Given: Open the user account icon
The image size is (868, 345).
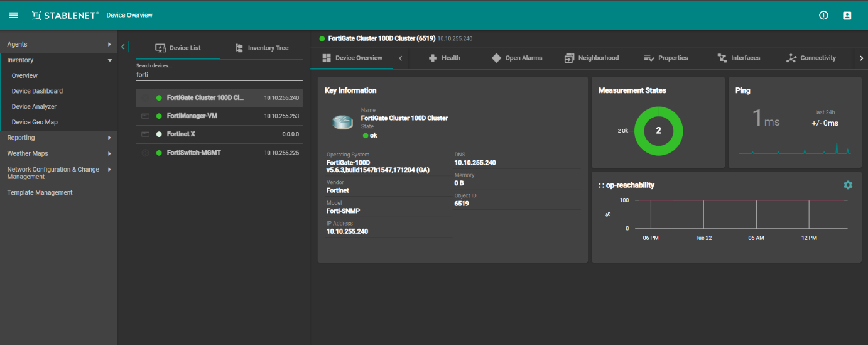Looking at the screenshot, I should point(847,15).
